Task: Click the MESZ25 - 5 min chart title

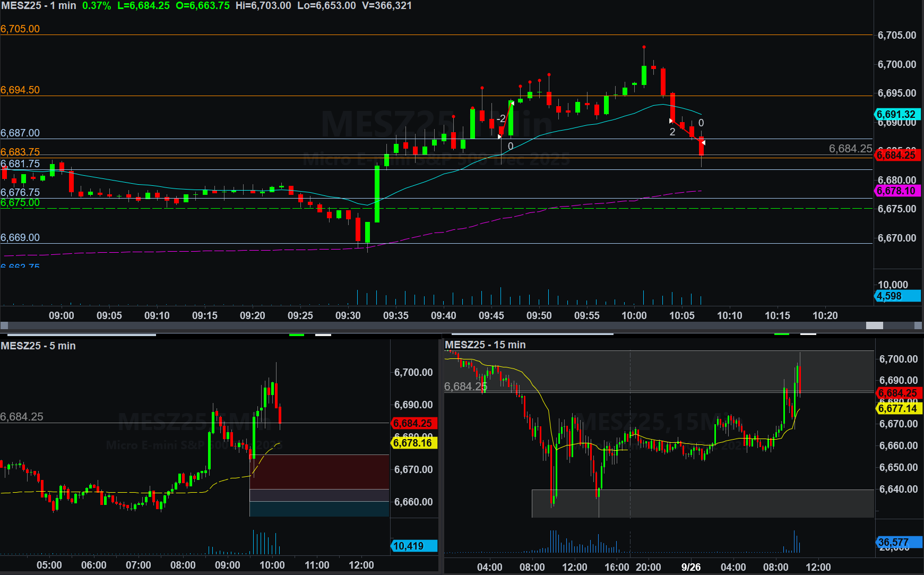Action: click(x=38, y=346)
